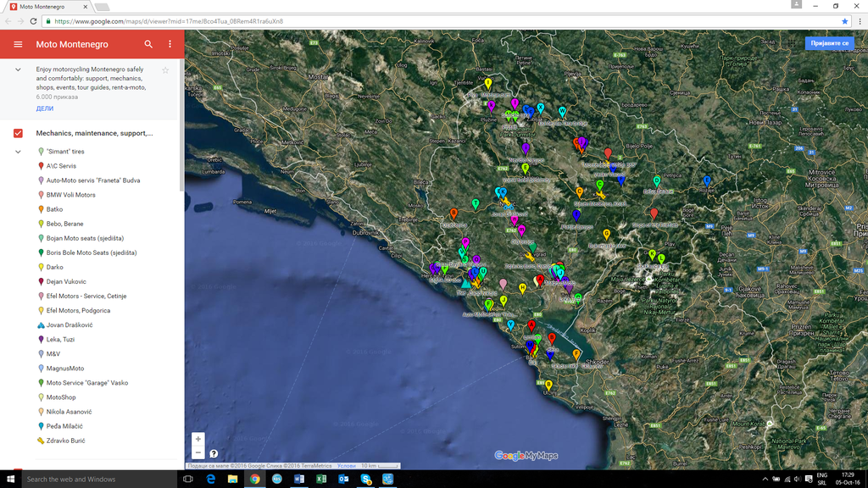Select "BMW Voli Motors" in the list

70,195
